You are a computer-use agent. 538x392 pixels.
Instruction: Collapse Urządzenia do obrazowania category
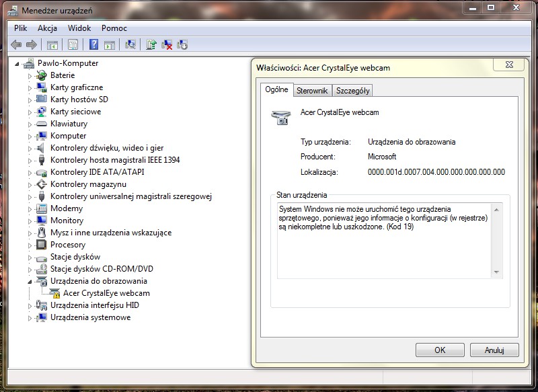pyautogui.click(x=30, y=282)
